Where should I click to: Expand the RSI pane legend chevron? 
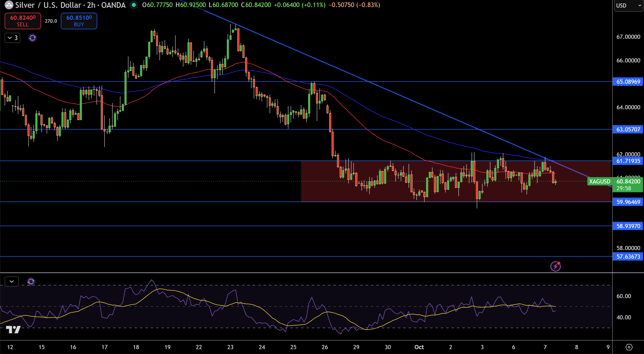pyautogui.click(x=12, y=282)
